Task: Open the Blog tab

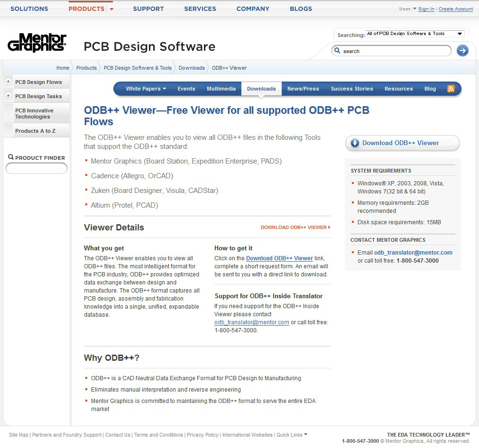Action: click(430, 89)
